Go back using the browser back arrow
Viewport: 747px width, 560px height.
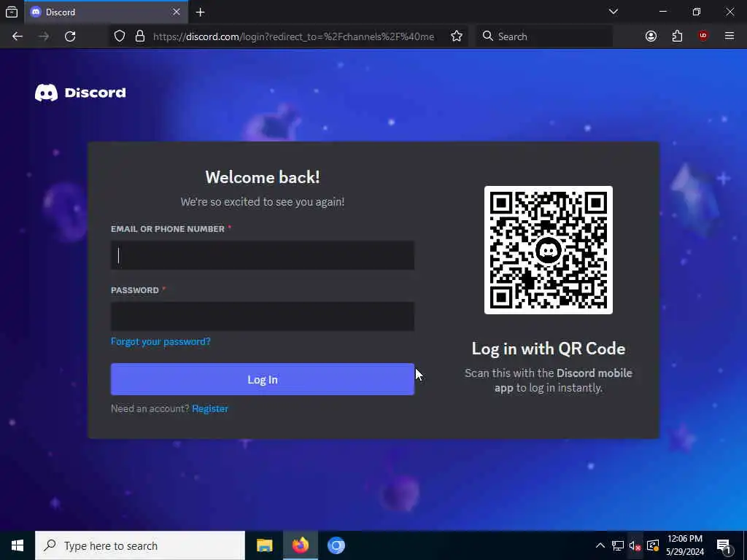18,36
